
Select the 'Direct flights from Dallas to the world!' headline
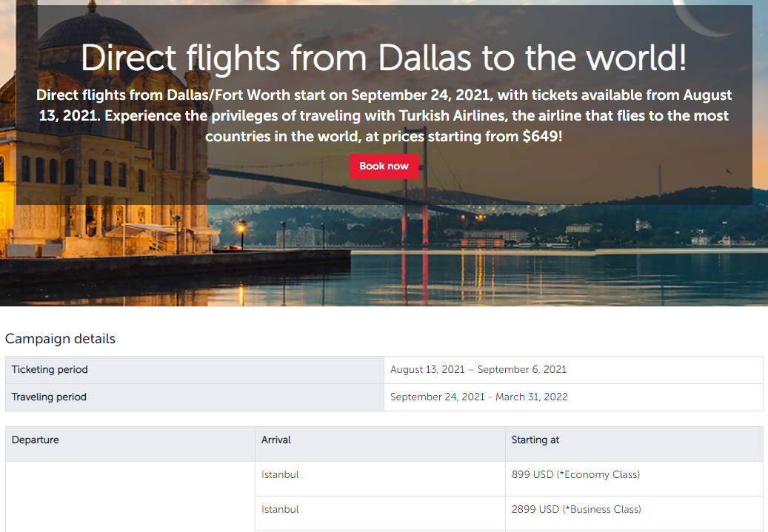click(384, 58)
